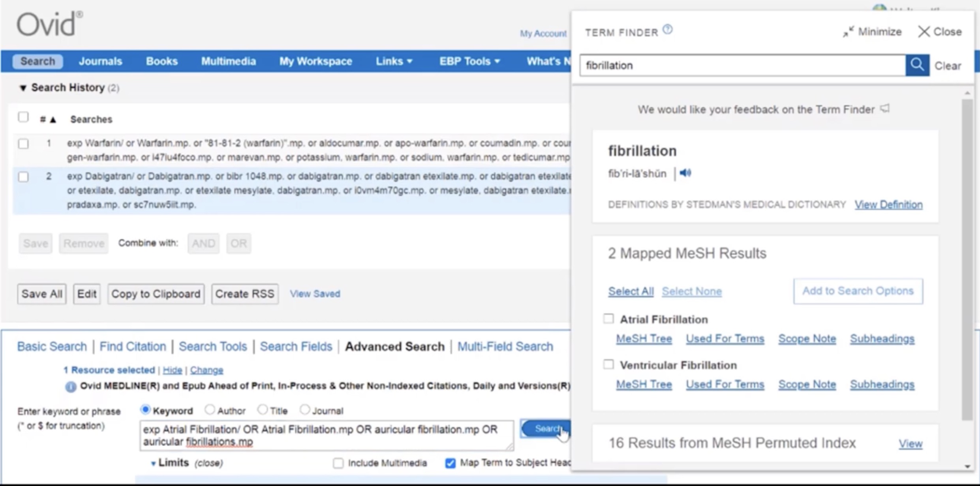Open the Term Finder help question icon
This screenshot has height=486, width=980.
(x=668, y=30)
